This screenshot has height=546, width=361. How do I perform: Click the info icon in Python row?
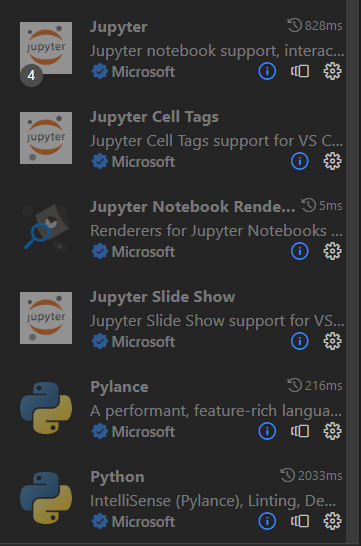267,521
